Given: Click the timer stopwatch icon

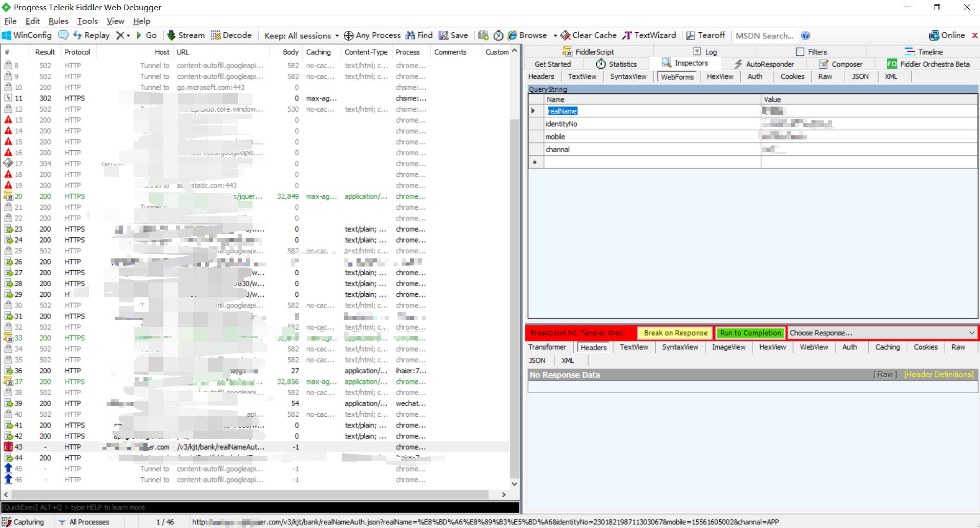Looking at the screenshot, I should point(498,35).
